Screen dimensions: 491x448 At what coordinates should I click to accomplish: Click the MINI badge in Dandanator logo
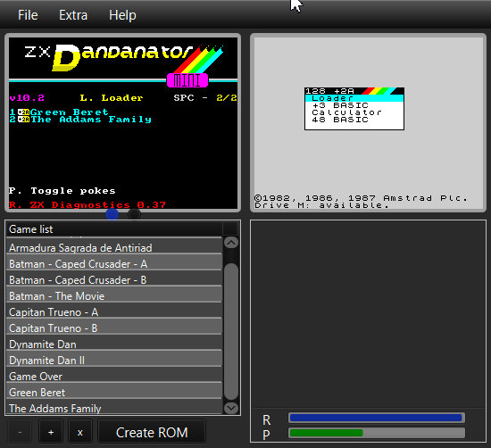(187, 80)
